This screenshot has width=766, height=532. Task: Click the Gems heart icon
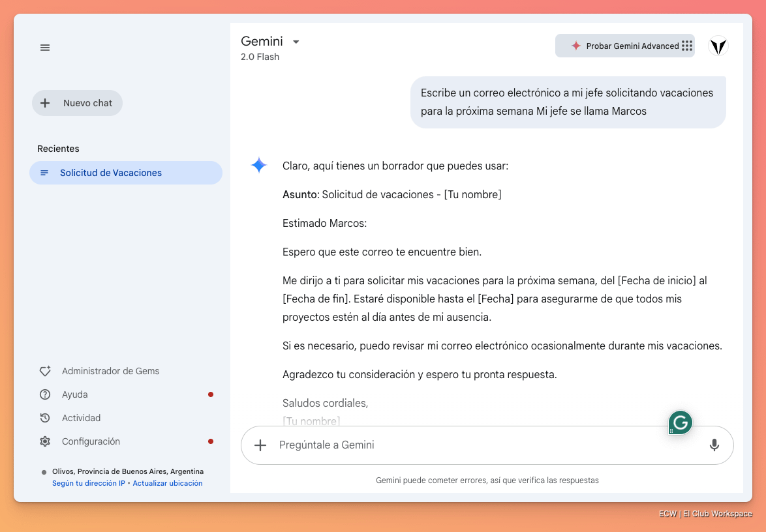click(x=45, y=371)
